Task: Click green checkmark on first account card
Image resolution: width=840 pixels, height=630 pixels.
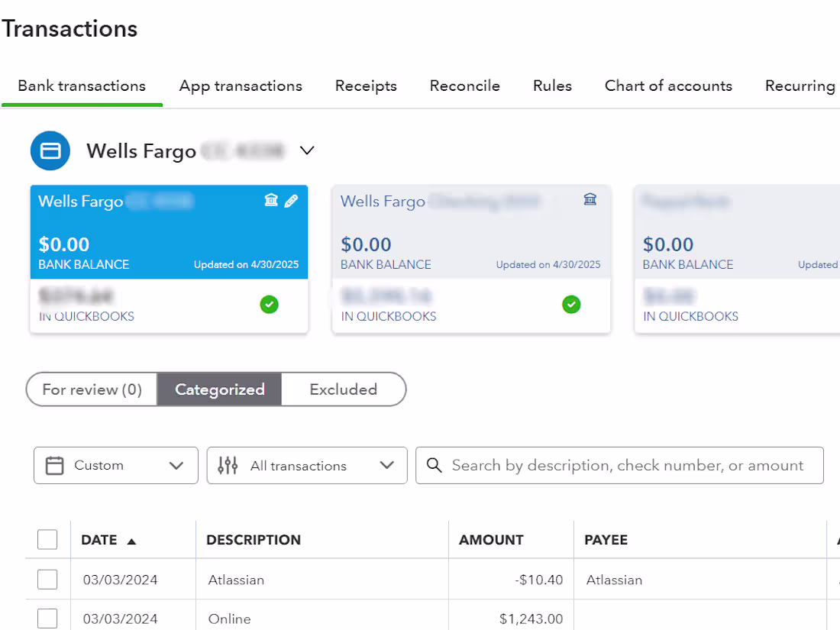Action: [x=269, y=305]
